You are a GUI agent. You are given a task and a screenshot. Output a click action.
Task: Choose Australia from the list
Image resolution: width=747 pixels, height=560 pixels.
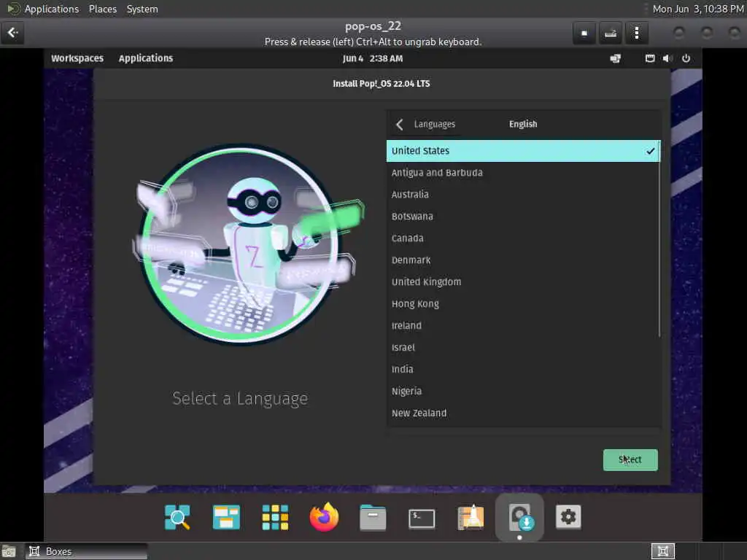pyautogui.click(x=523, y=194)
